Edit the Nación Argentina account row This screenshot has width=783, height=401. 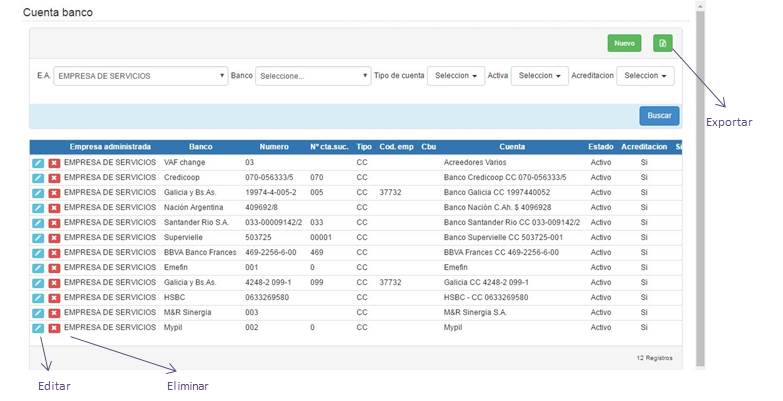click(x=37, y=207)
